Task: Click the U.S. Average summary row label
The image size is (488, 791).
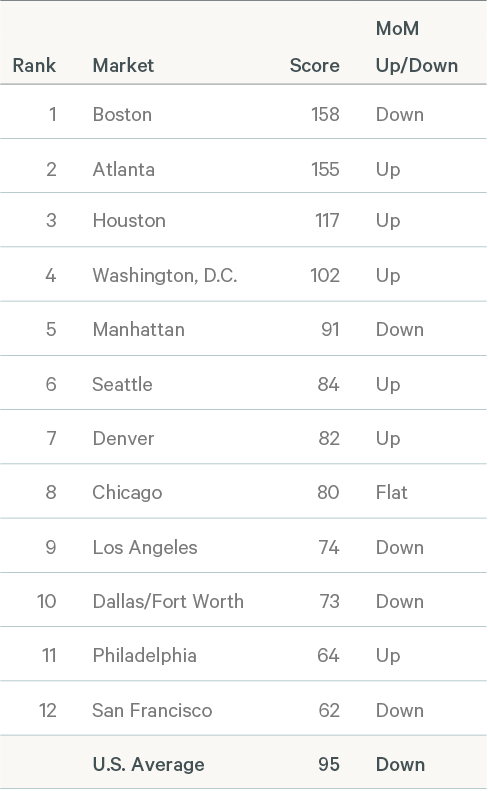Action: pos(148,764)
